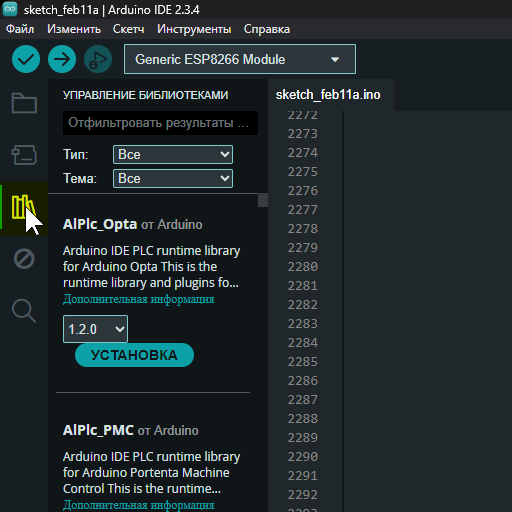Click the Upload arrow icon
Viewport: 512px width, 512px height.
[62, 59]
